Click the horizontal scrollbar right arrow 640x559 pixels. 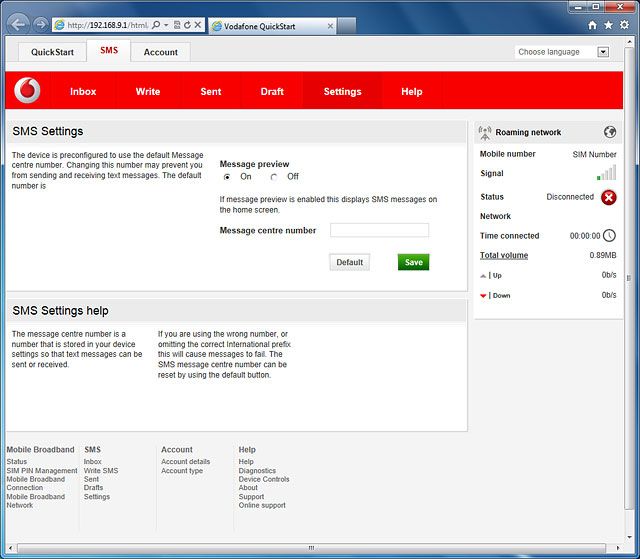[618, 548]
